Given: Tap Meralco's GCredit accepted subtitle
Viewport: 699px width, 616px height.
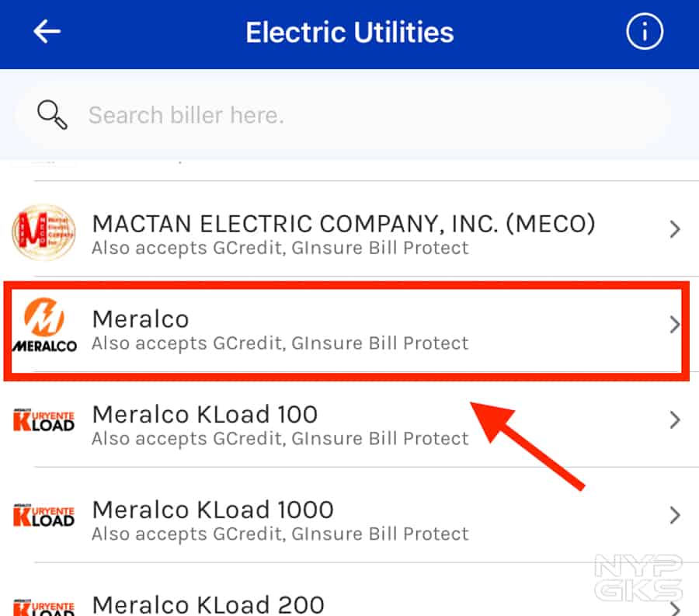Looking at the screenshot, I should tap(280, 343).
